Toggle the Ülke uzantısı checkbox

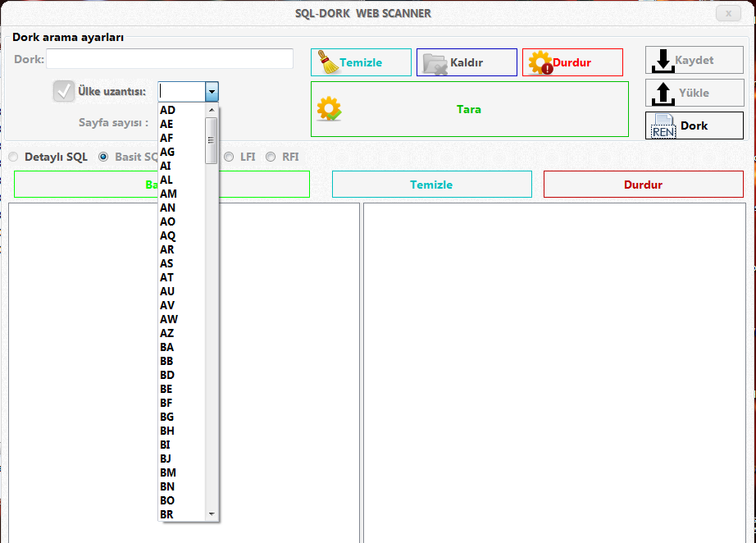click(x=64, y=91)
